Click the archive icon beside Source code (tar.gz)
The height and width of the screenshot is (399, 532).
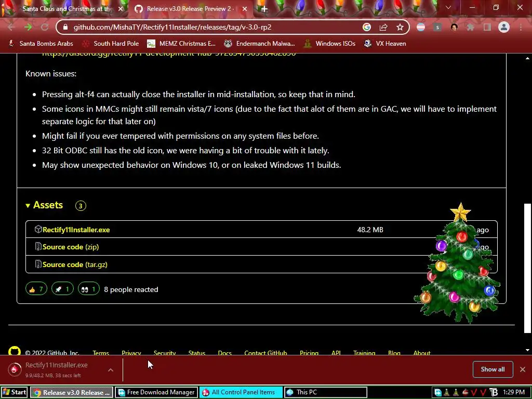coord(38,264)
